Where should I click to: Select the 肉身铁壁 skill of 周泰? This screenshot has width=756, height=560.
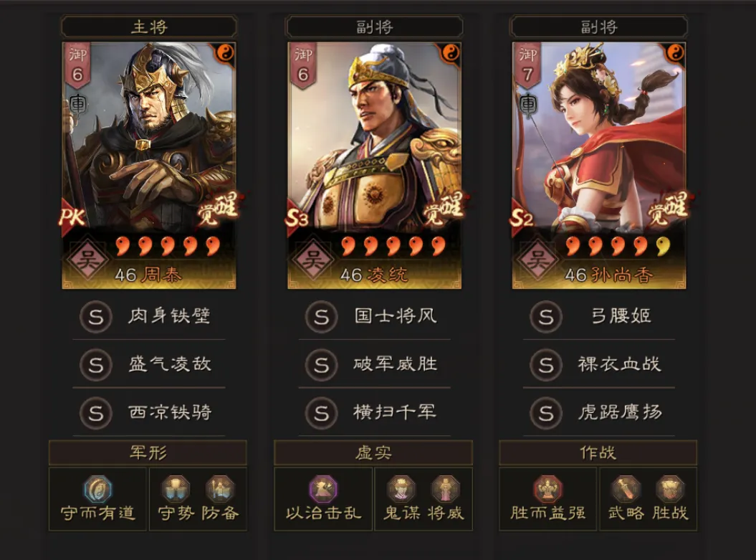coord(149,316)
